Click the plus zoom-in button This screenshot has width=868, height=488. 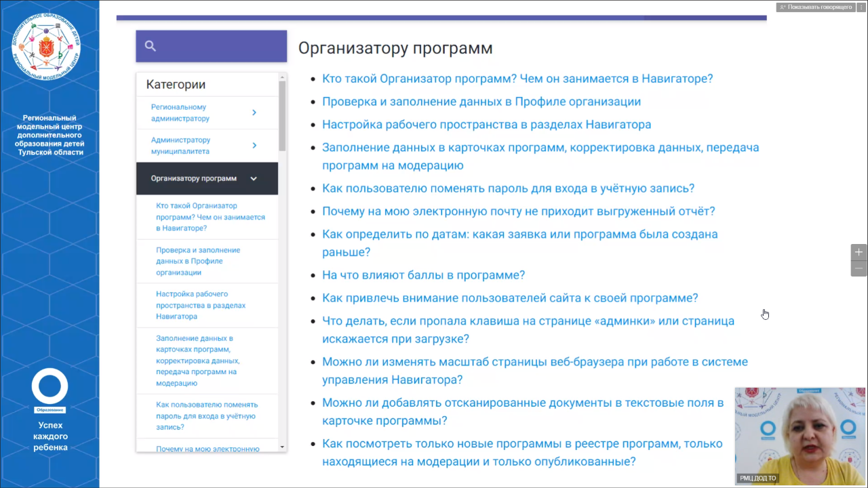pos(859,252)
